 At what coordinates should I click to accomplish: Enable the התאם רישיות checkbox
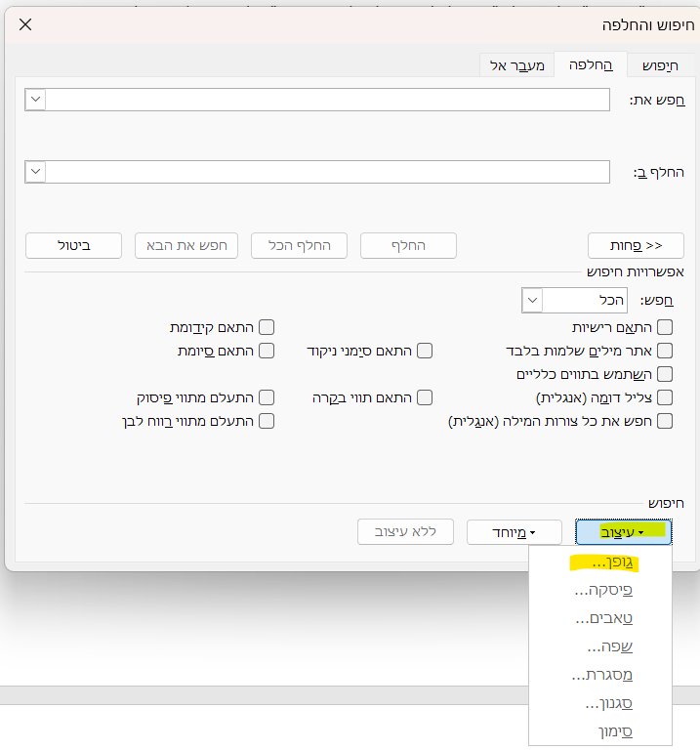(665, 328)
